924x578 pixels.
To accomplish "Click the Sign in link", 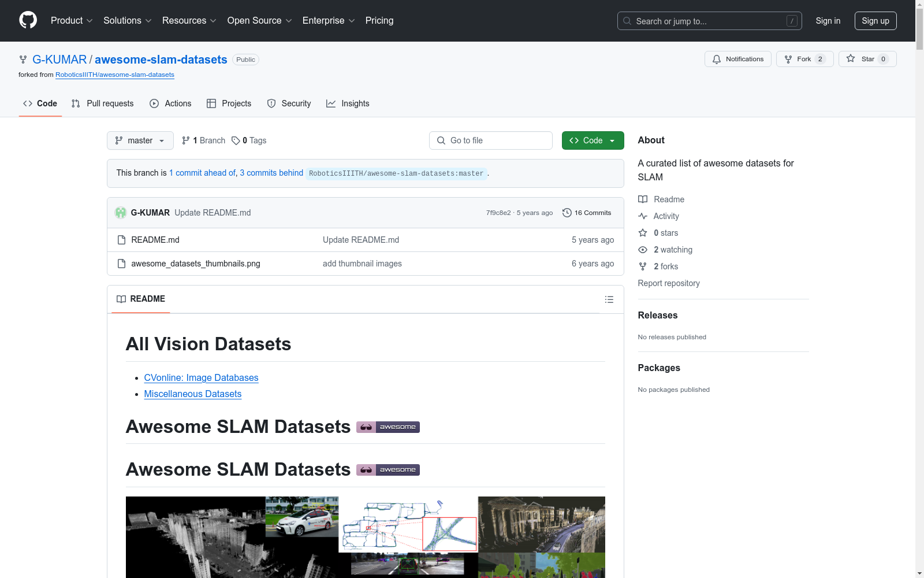I will tap(828, 21).
